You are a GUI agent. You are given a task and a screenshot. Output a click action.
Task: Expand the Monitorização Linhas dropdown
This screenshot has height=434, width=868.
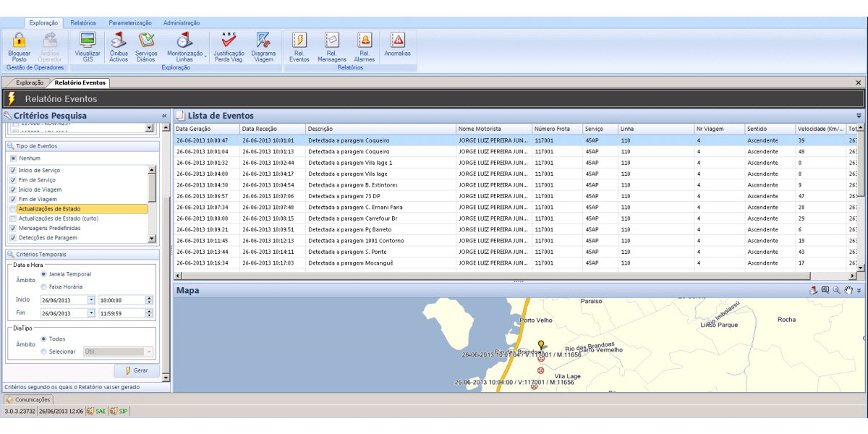pyautogui.click(x=205, y=56)
